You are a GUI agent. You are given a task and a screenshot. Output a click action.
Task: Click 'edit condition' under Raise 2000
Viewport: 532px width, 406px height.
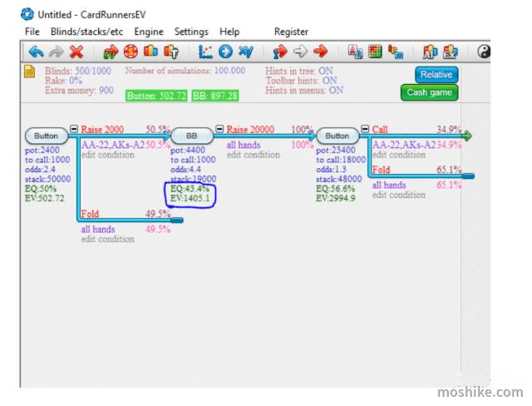108,155
